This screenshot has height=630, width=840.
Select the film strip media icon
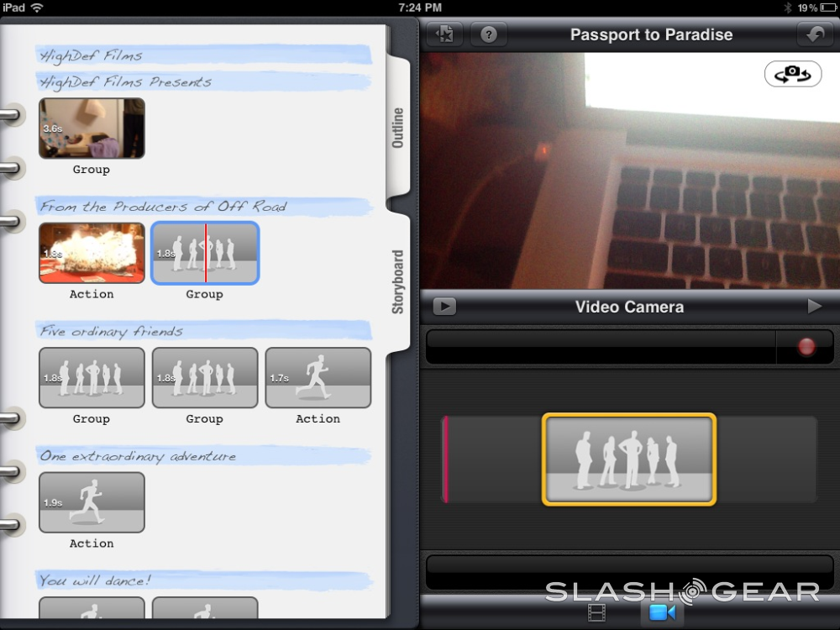click(596, 613)
